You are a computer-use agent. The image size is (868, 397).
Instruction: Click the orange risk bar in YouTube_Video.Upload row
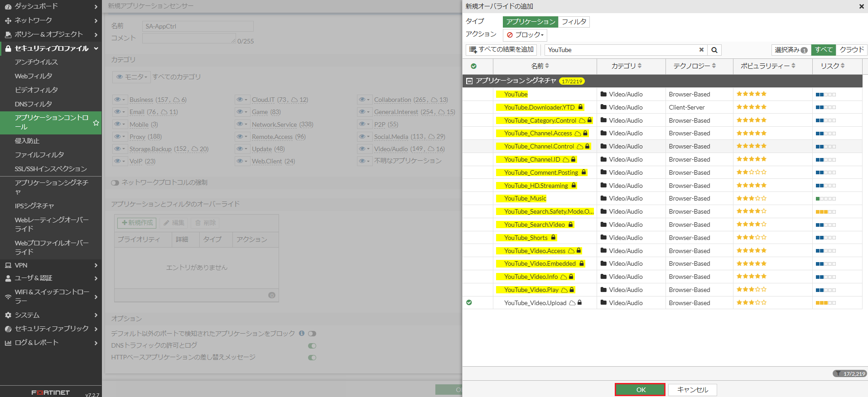(825, 303)
